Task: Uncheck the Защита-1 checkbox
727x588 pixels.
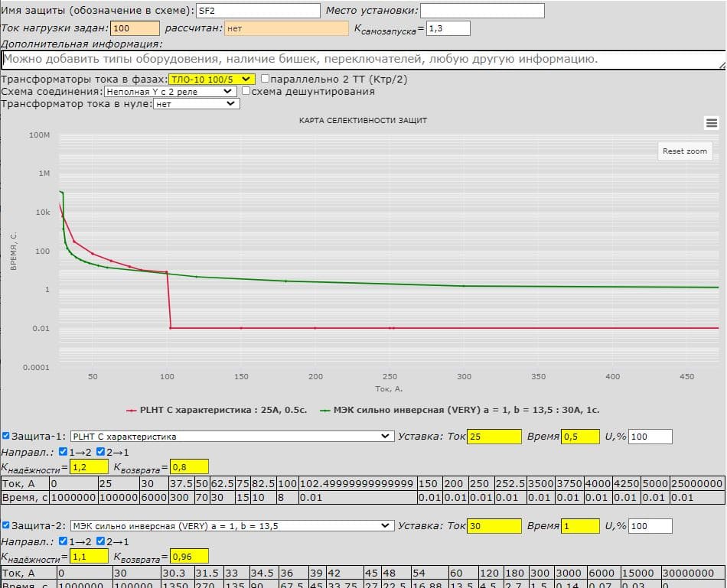Action: [7, 436]
